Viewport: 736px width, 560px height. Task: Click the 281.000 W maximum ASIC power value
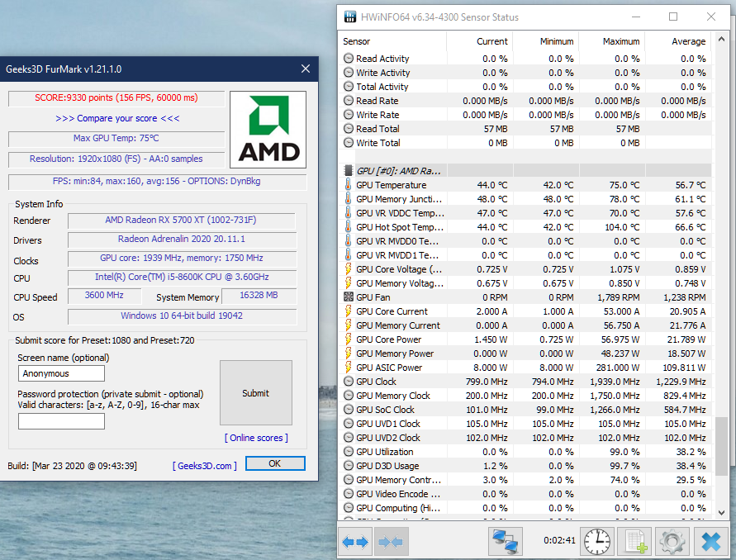click(x=618, y=367)
